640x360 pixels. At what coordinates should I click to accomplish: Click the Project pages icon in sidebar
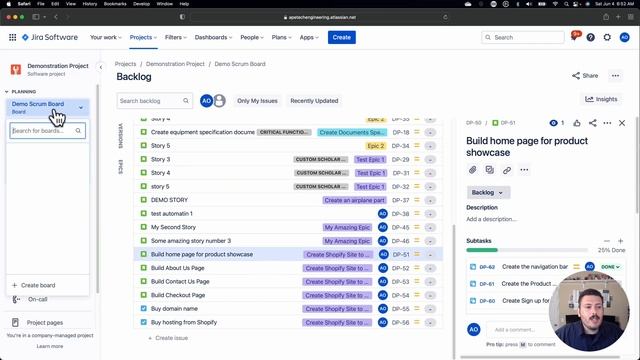16,322
